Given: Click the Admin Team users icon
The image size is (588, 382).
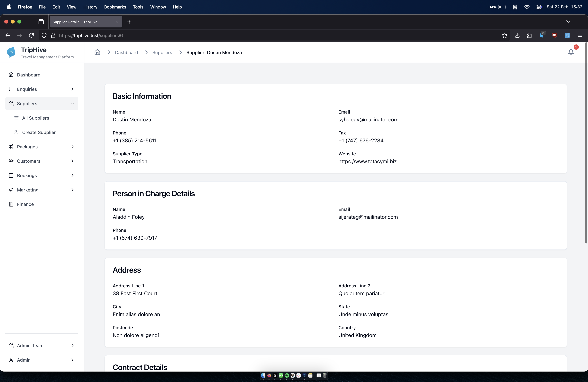Looking at the screenshot, I should pyautogui.click(x=11, y=345).
